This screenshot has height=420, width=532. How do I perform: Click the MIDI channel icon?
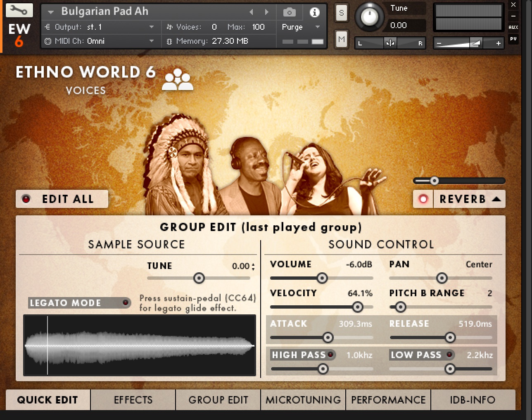[48, 41]
